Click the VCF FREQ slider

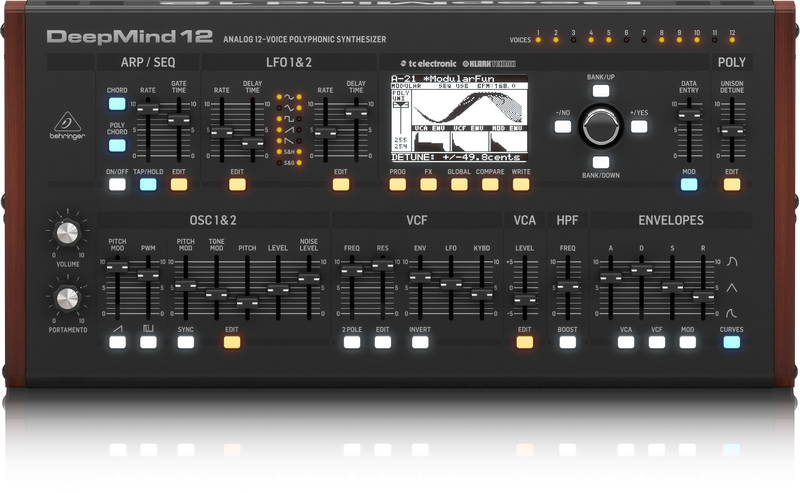tap(352, 270)
